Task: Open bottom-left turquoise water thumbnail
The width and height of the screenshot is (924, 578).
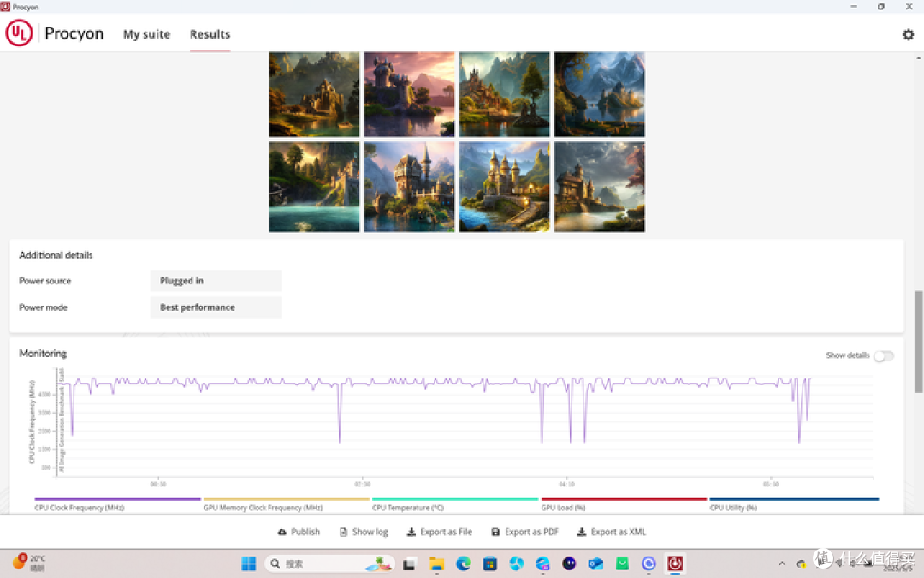Action: tap(314, 187)
